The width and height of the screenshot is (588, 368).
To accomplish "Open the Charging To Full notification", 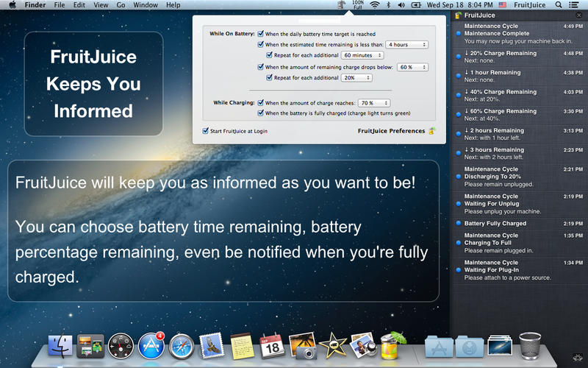I will point(520,243).
